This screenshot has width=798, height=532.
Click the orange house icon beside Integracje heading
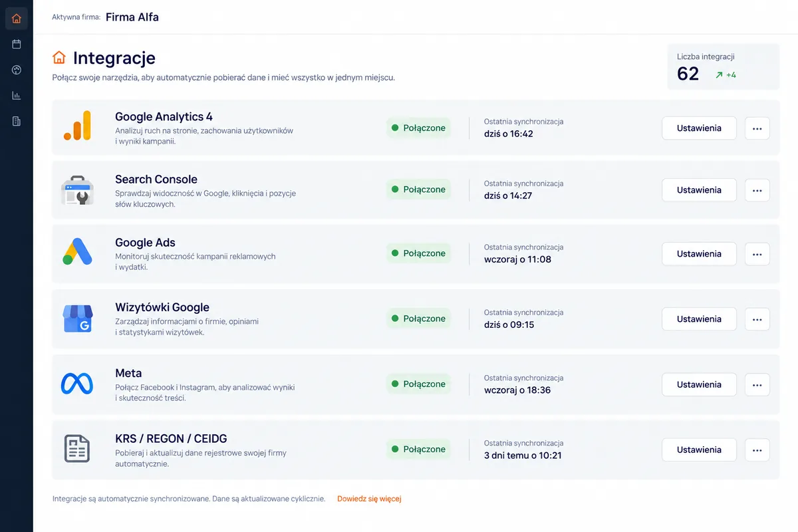[59, 57]
